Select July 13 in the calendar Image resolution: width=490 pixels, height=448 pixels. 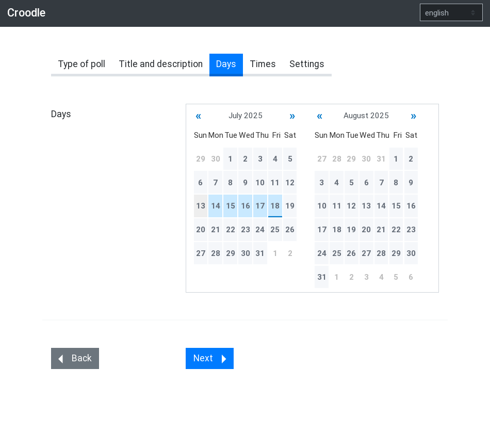(201, 206)
